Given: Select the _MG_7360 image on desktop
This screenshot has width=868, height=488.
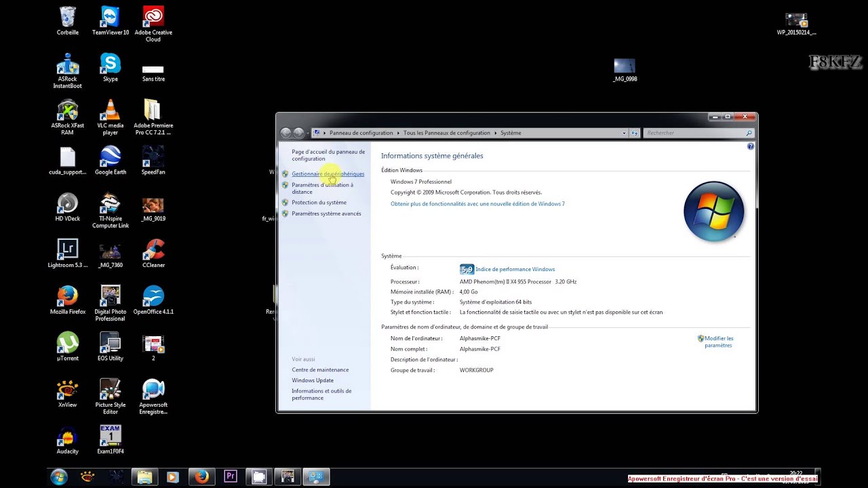Looking at the screenshot, I should click(111, 255).
